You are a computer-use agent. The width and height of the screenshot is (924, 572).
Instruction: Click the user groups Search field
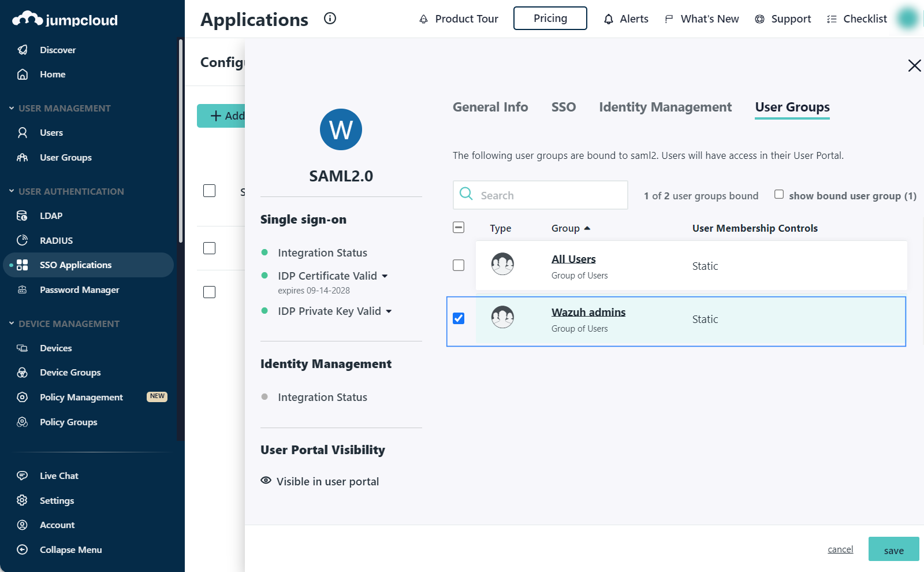549,195
